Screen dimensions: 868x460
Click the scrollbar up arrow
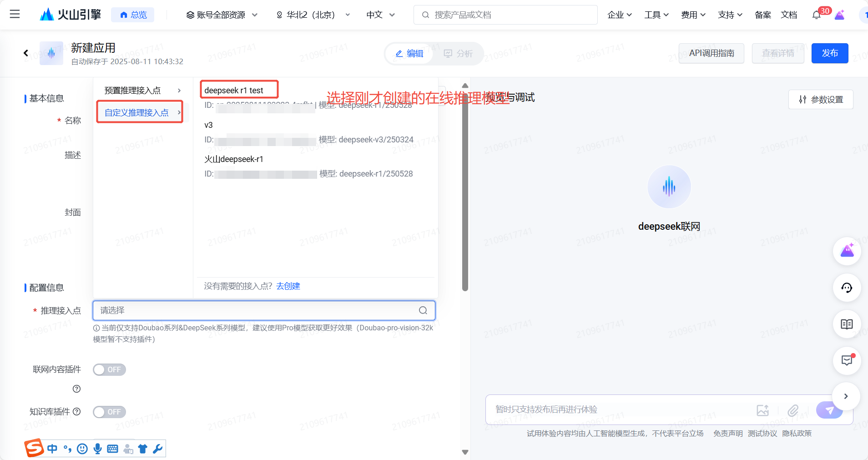[465, 86]
